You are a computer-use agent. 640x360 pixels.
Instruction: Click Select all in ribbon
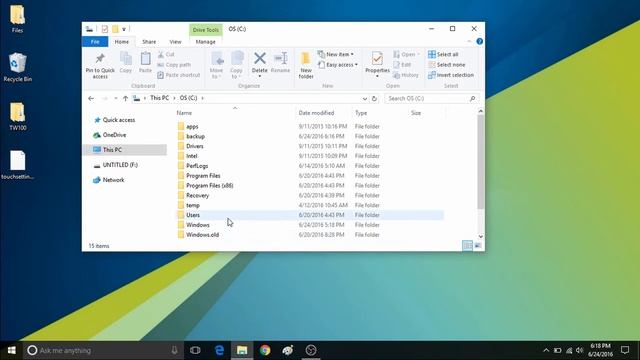443,54
